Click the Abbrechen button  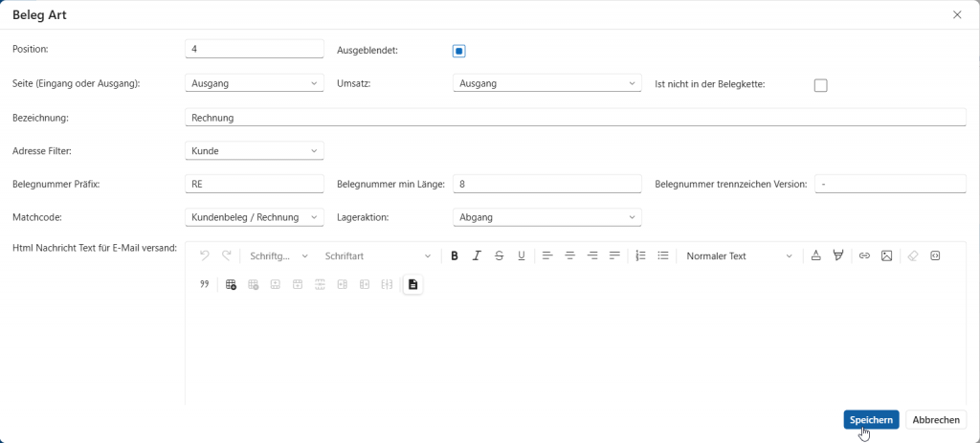click(935, 420)
